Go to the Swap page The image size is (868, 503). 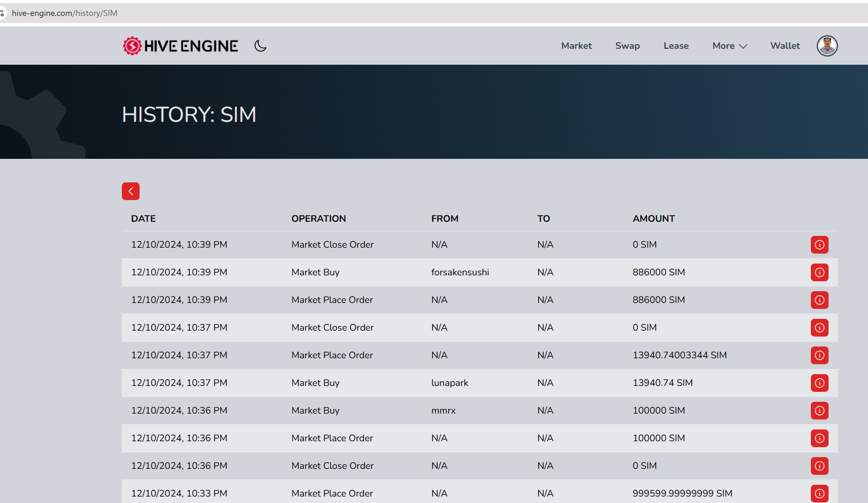pyautogui.click(x=628, y=46)
